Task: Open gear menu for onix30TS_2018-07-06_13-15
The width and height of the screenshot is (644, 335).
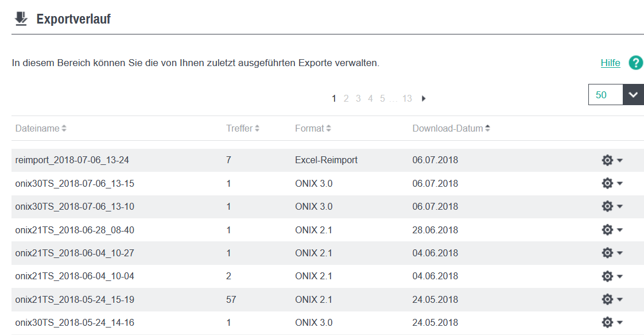Action: click(611, 183)
